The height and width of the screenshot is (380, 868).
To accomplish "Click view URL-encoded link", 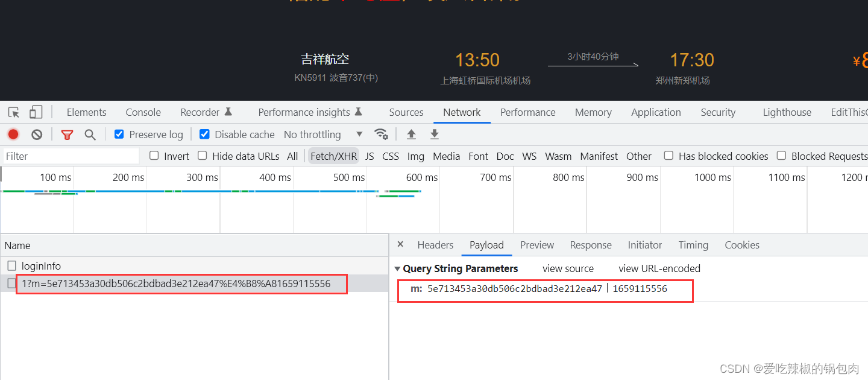I will (x=659, y=269).
